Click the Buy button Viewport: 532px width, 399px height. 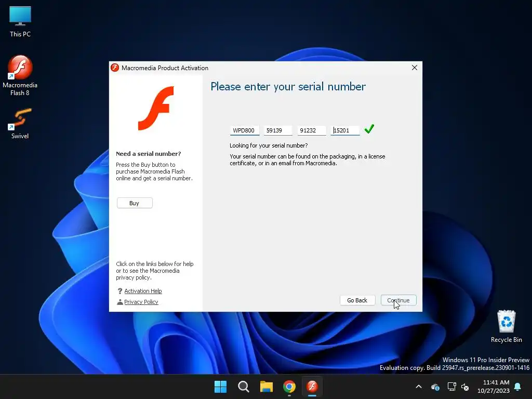[135, 203]
